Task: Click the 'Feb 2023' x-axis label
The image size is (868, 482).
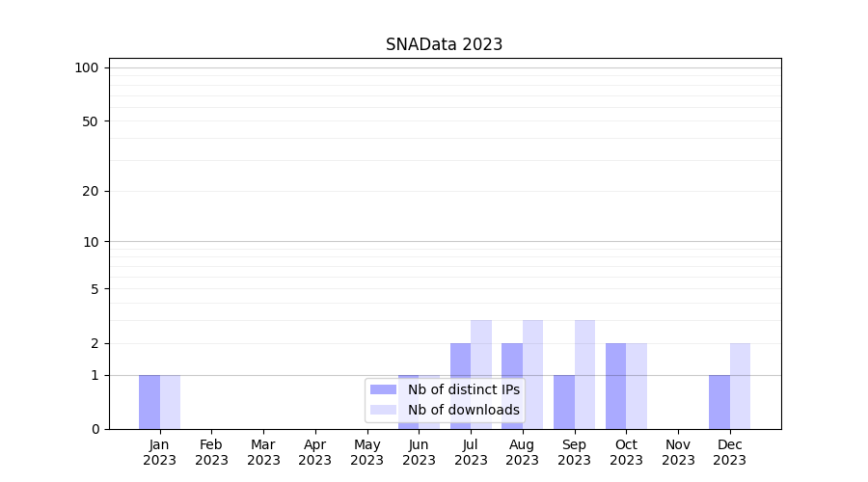Action: (211, 452)
